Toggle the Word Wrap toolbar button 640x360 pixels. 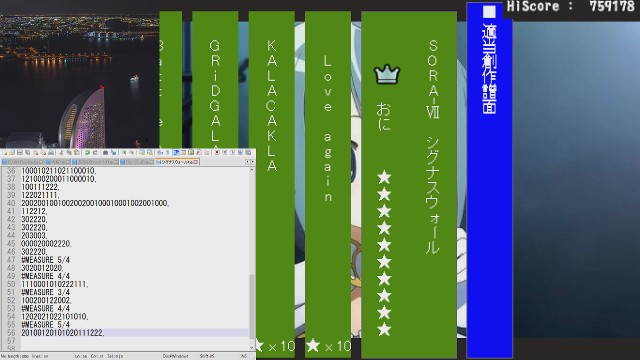(160, 153)
